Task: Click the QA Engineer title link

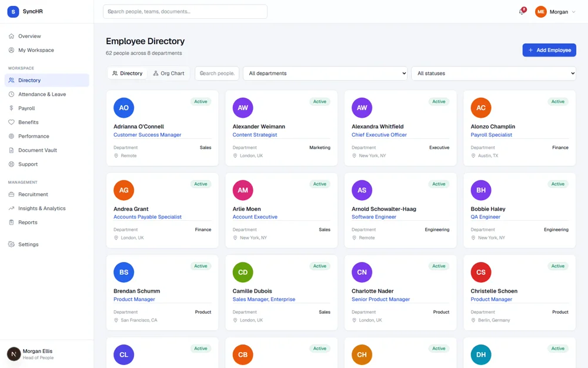Action: click(486, 217)
